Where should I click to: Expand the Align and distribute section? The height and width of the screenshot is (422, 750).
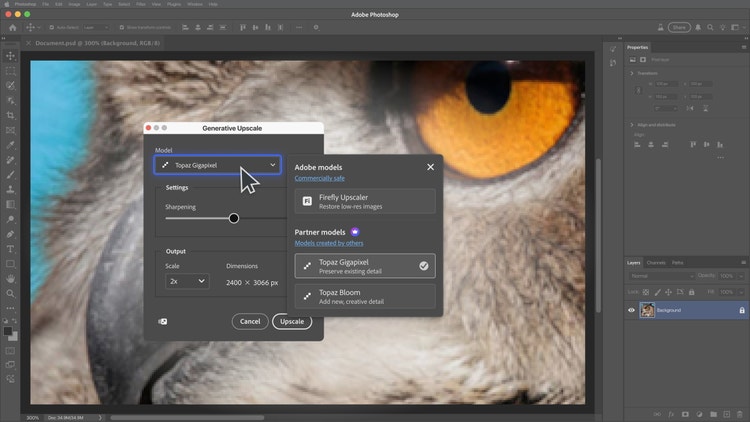[632, 125]
